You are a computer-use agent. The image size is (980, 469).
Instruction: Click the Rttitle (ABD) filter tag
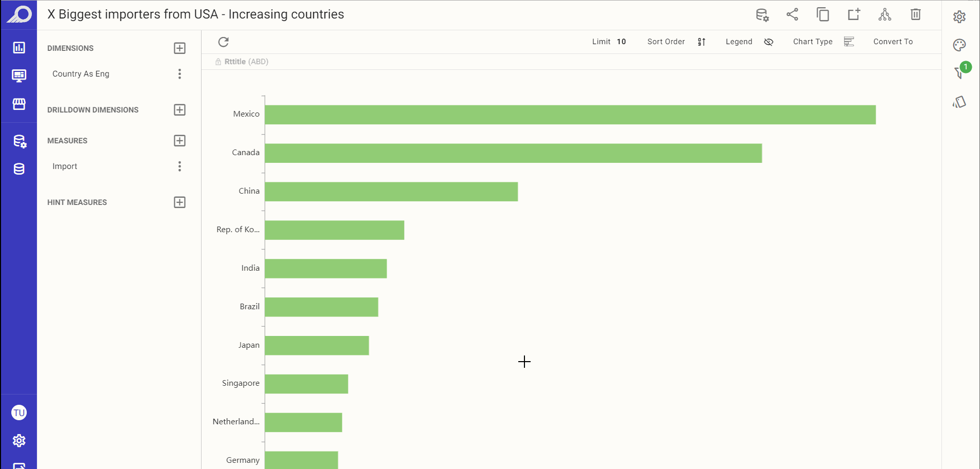coord(242,62)
